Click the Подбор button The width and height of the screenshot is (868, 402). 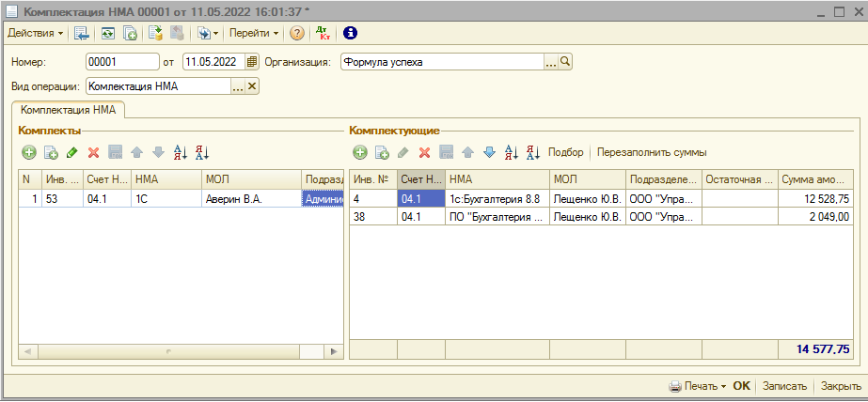pyautogui.click(x=566, y=152)
